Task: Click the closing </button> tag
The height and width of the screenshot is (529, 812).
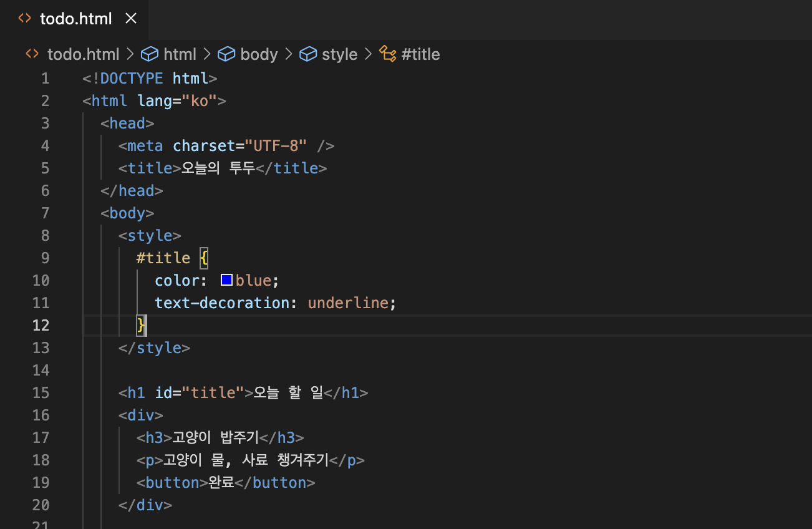Action: point(275,483)
